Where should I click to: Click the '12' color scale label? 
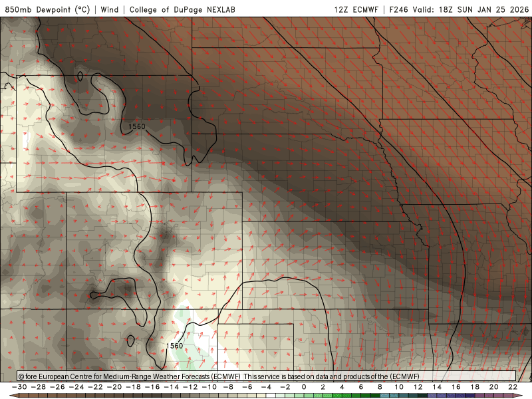click(x=418, y=387)
